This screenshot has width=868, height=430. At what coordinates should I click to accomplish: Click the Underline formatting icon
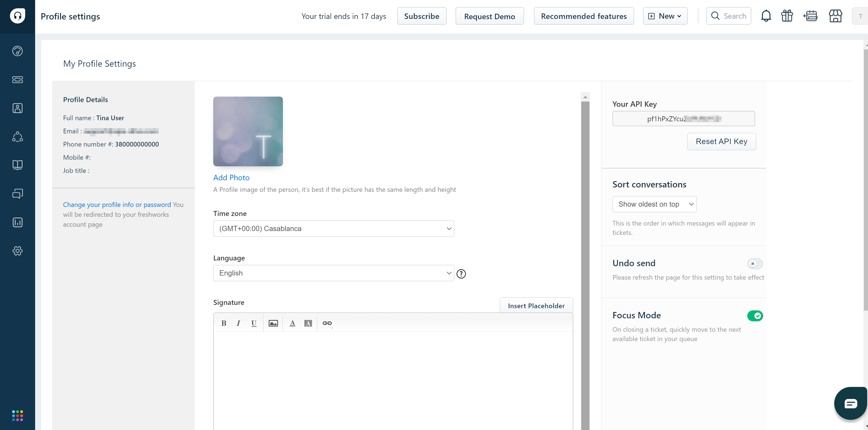coord(254,323)
